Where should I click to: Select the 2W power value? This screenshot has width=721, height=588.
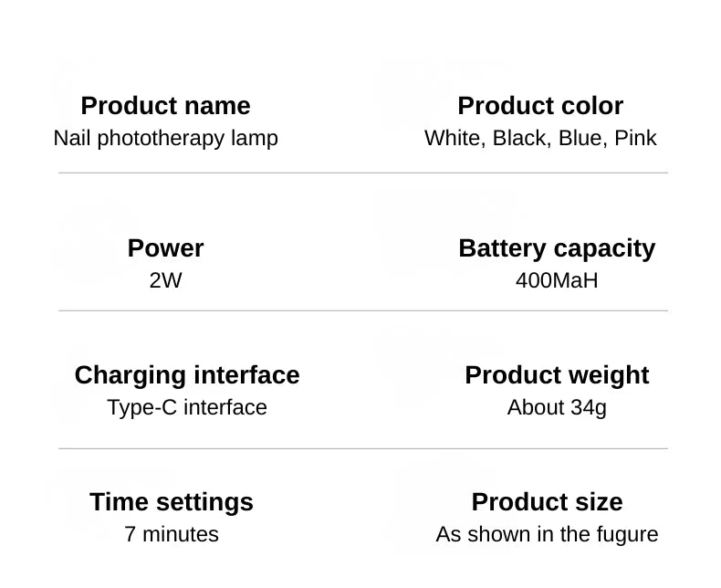tap(165, 280)
